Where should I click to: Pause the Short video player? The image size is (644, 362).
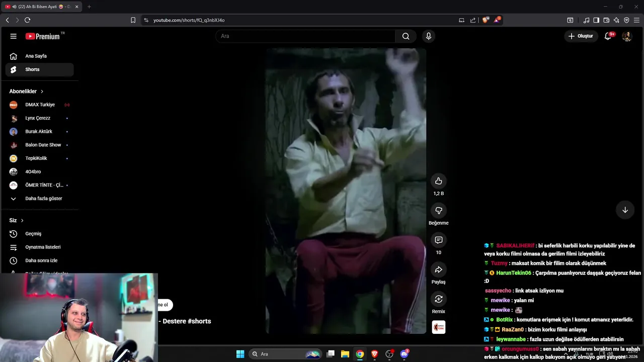coord(346,191)
